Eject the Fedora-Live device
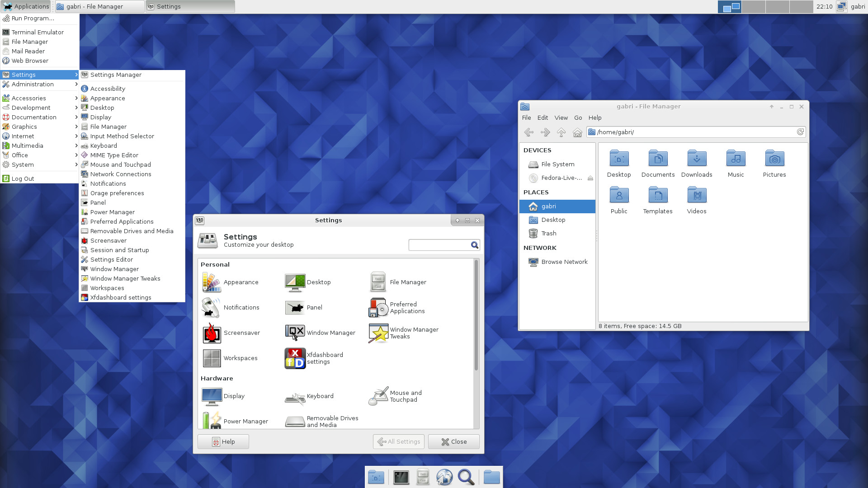Image resolution: width=868 pixels, height=488 pixels. tap(590, 178)
